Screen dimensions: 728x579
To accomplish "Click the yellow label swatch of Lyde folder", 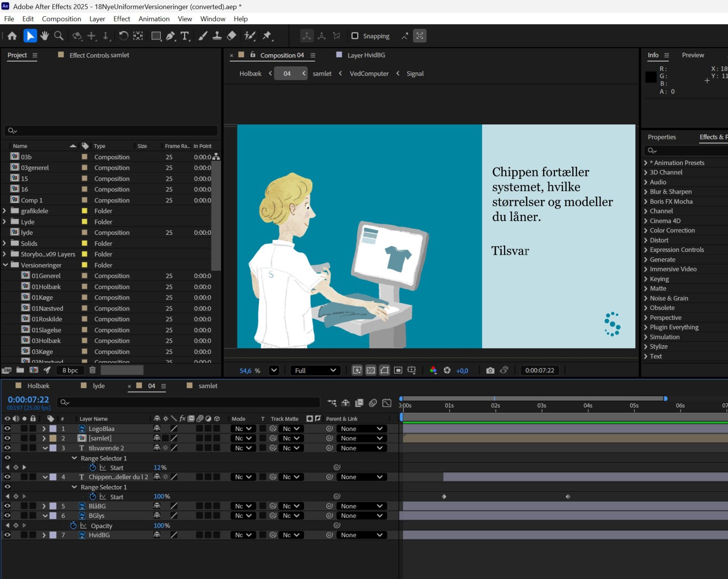I will click(85, 222).
